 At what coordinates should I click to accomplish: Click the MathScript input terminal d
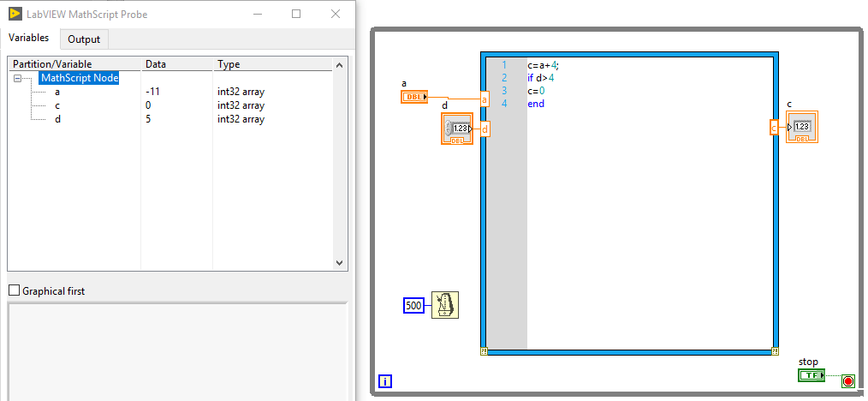click(x=485, y=129)
